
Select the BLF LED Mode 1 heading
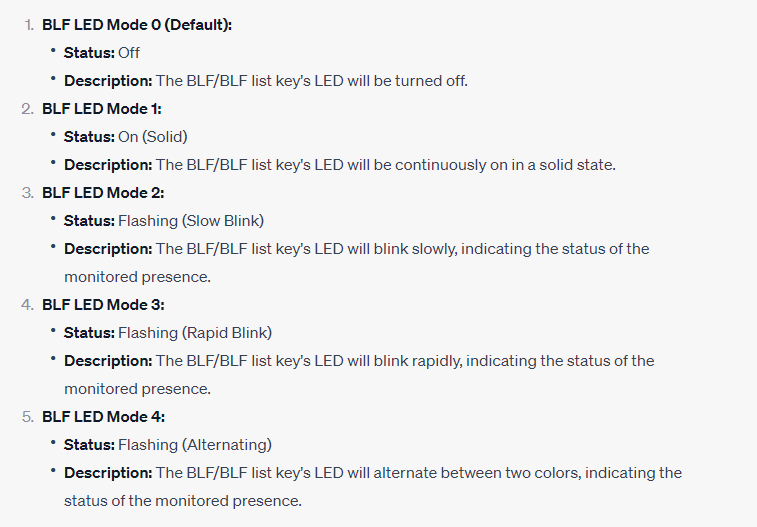pyautogui.click(x=101, y=109)
